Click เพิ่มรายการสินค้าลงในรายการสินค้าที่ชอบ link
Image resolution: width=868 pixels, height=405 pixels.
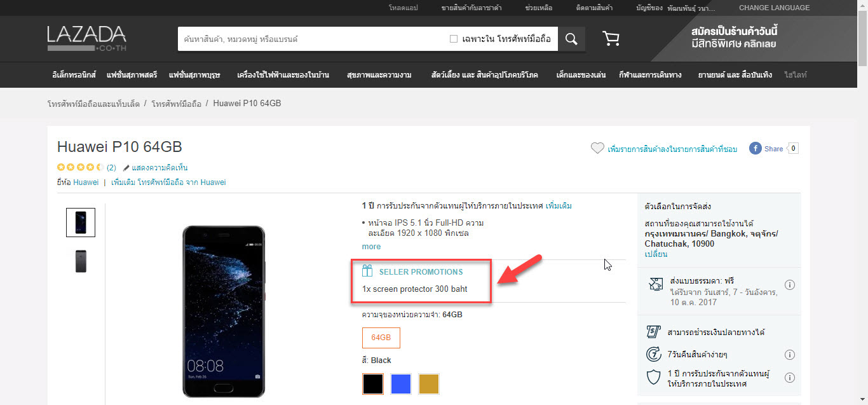point(672,149)
